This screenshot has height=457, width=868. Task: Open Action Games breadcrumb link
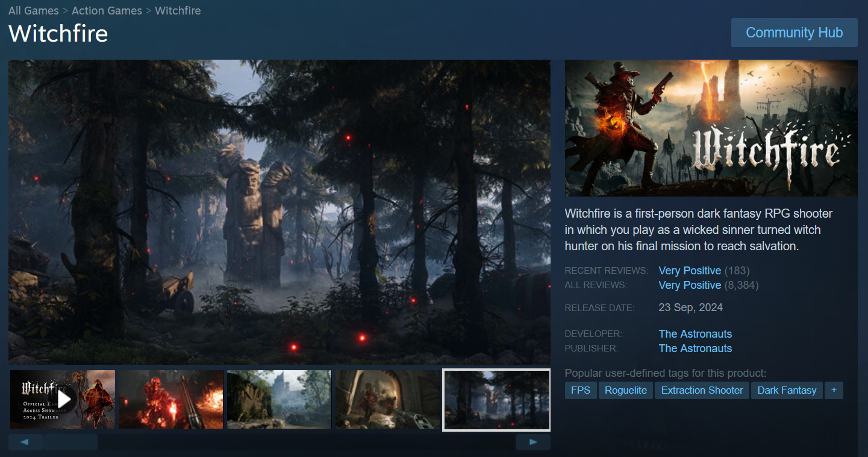pos(107,11)
